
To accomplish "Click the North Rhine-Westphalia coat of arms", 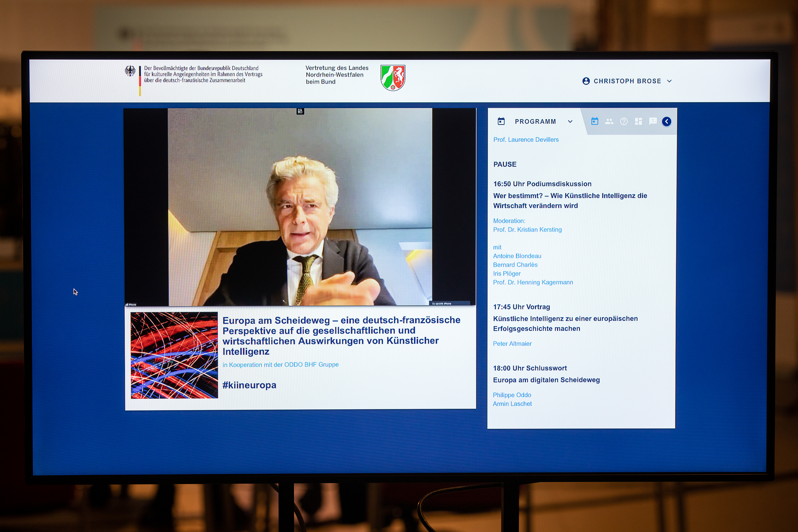I will coord(393,78).
